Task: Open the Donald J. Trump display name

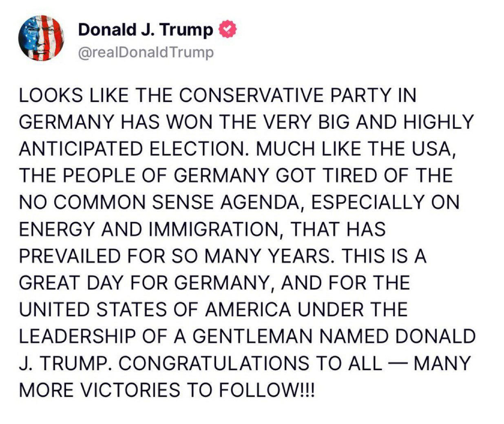Action: pos(145,29)
